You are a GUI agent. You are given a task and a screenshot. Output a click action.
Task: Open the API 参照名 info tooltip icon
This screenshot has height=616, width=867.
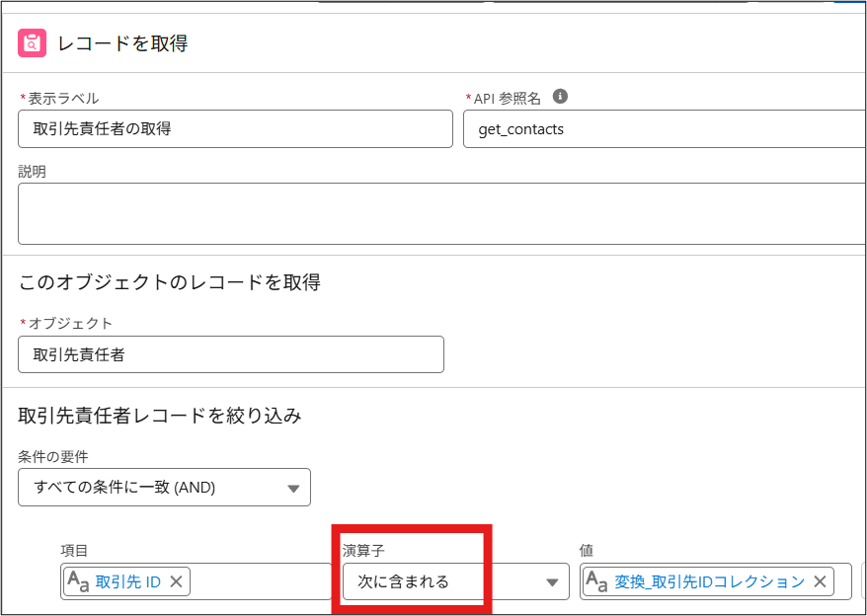[x=560, y=96]
